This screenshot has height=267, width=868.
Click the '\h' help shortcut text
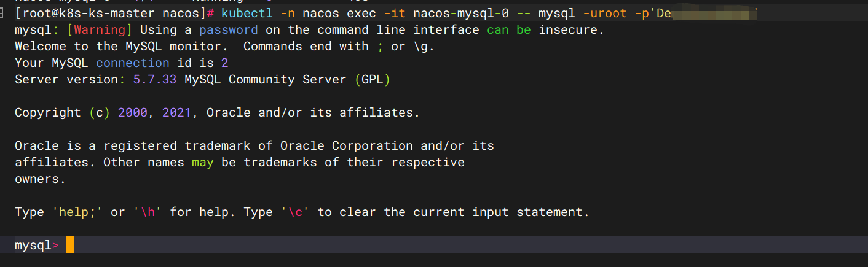(144, 212)
